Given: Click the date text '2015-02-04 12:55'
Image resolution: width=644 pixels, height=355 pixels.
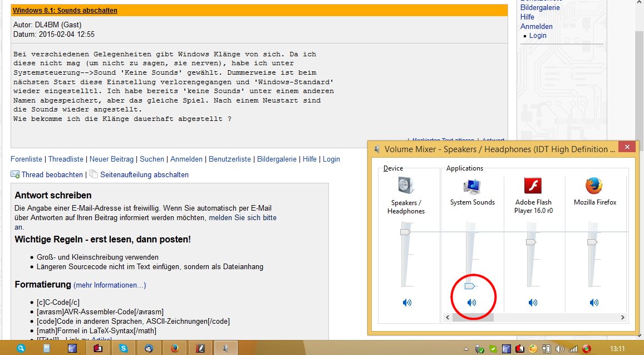Looking at the screenshot, I should click(67, 35).
